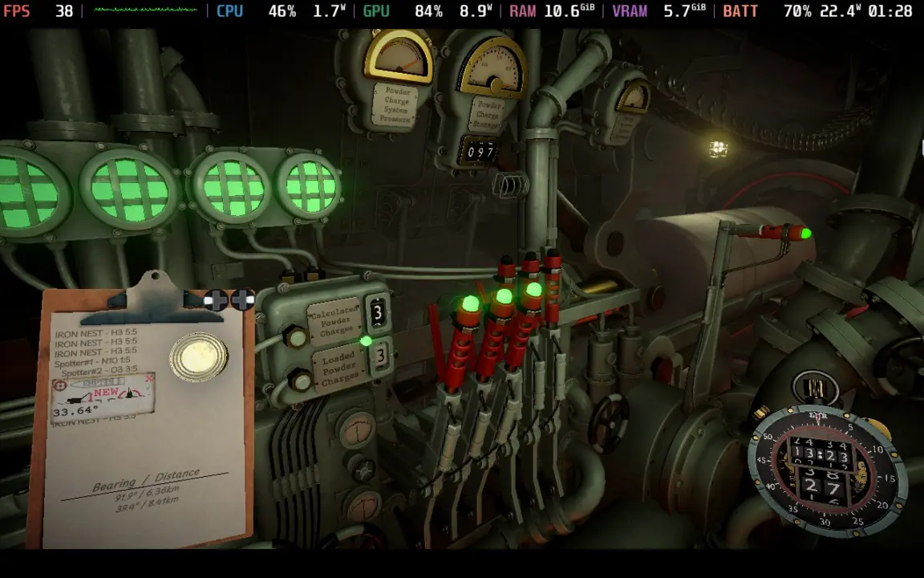Image resolution: width=924 pixels, height=578 pixels.
Task: Click the Calculated Powder Charges counter digit
Action: (378, 312)
